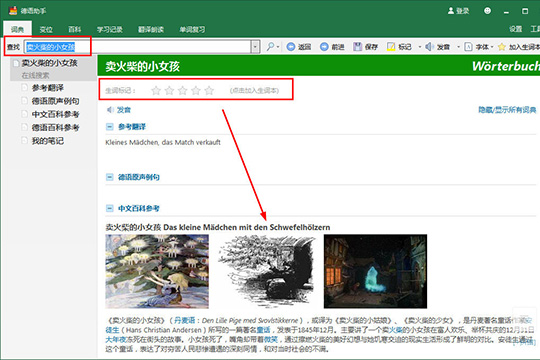Click 加入生词本 star in toolbar
540x360 pixels.
click(502, 47)
